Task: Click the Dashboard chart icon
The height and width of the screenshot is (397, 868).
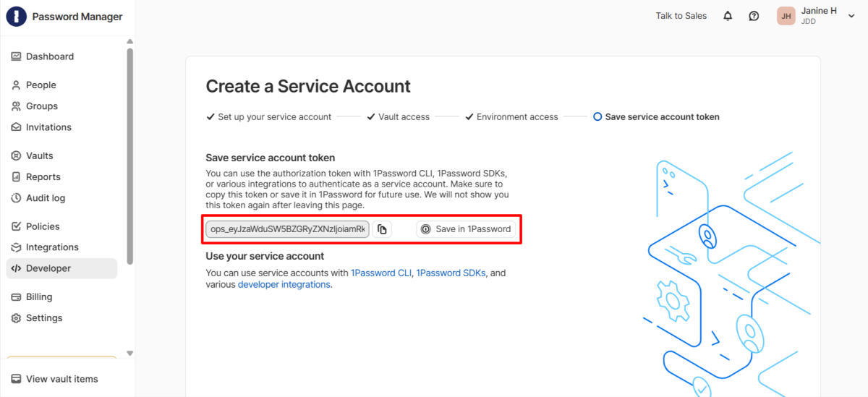Action: [x=16, y=56]
